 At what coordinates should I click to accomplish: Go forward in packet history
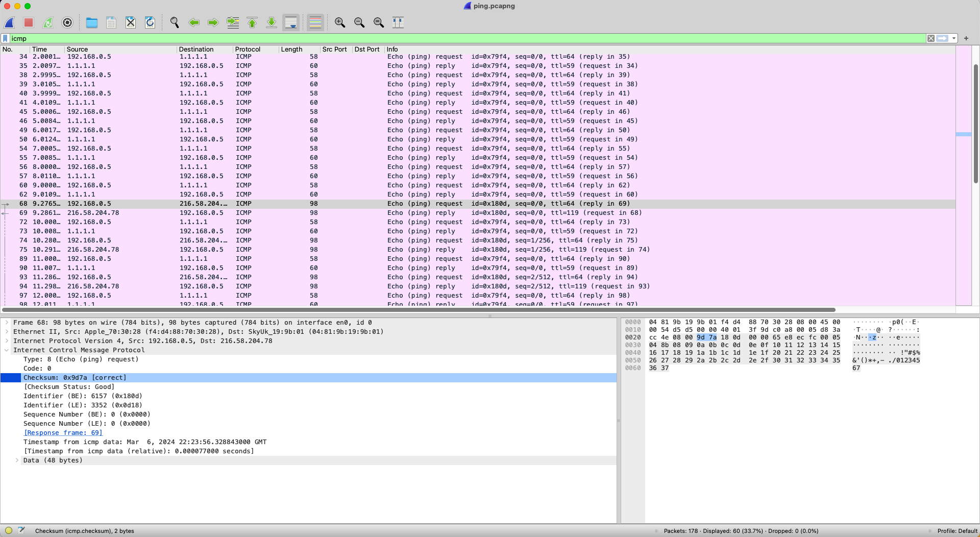pos(213,22)
